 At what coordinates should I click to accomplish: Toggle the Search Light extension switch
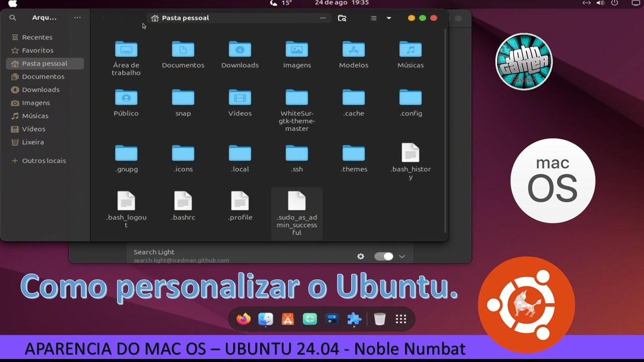point(384,256)
